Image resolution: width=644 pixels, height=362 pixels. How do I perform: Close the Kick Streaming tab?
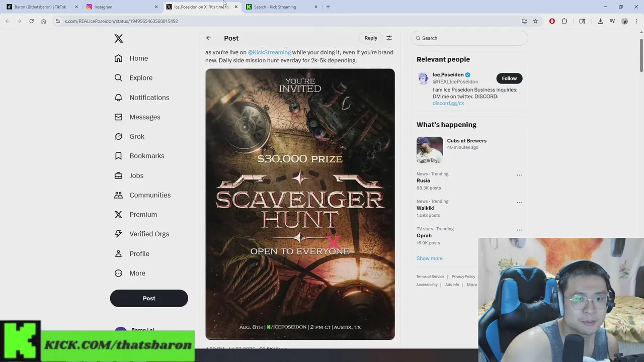pyautogui.click(x=316, y=7)
